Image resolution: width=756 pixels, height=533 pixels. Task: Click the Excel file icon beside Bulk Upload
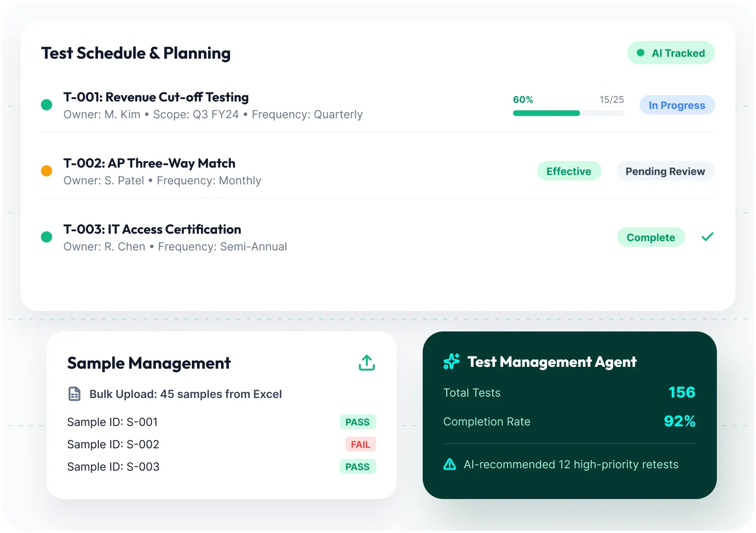pos(74,394)
